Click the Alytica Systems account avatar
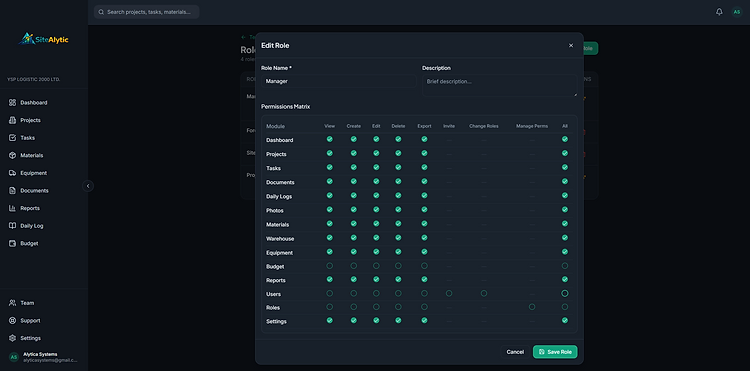The height and width of the screenshot is (371, 750). pos(14,357)
